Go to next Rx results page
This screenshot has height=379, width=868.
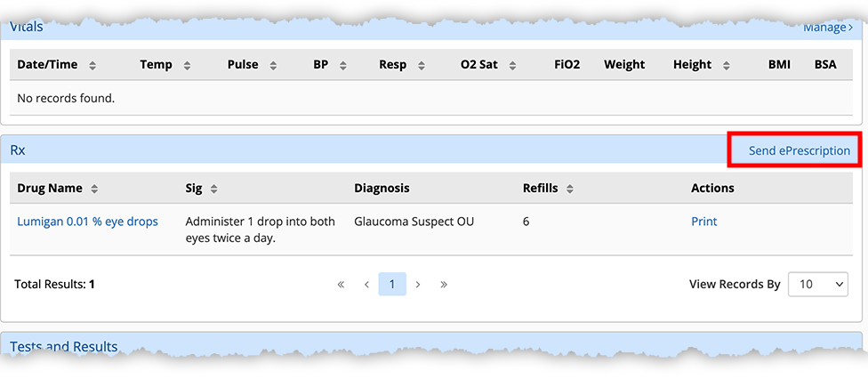click(418, 285)
